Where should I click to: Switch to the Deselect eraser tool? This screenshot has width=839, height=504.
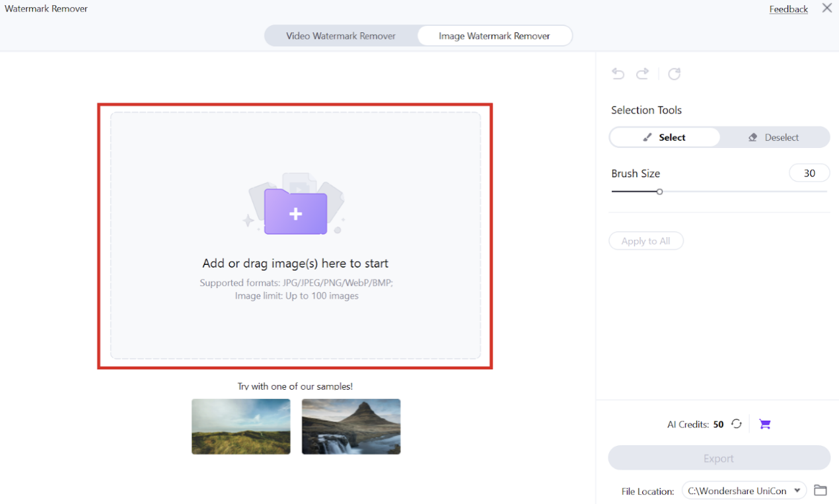(x=774, y=137)
